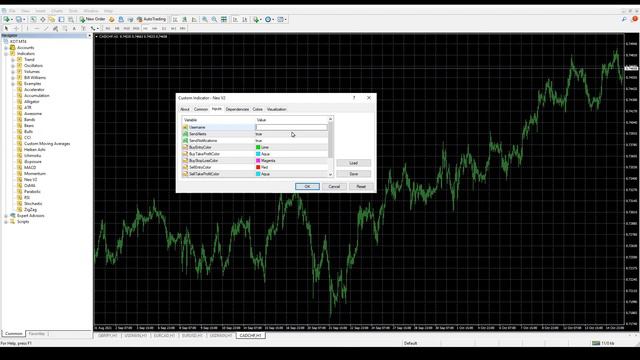Switch to the M30 timeframe
640x360 pixels.
[136, 29]
